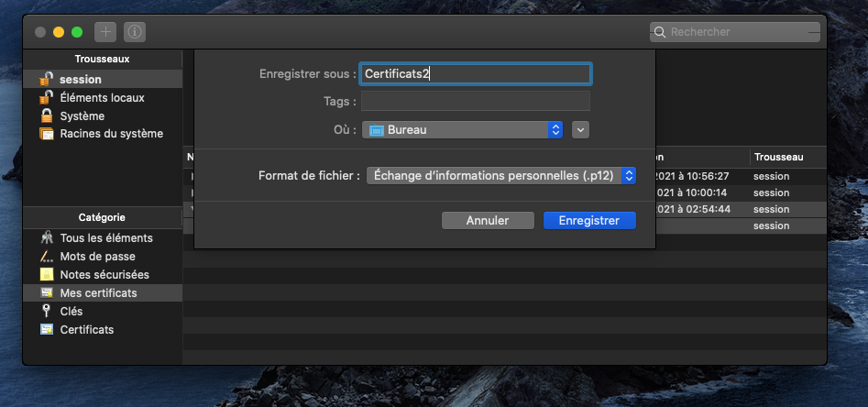Click the certificate icon beside Mes certificats
This screenshot has height=407, width=868.
(x=47, y=293)
